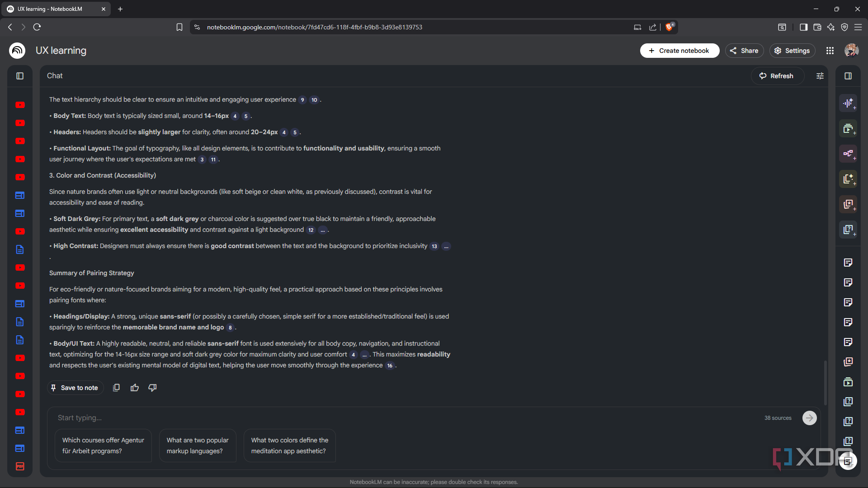Generate Flashcards using the Studio plus icon
868x488 pixels.
pos(848,204)
